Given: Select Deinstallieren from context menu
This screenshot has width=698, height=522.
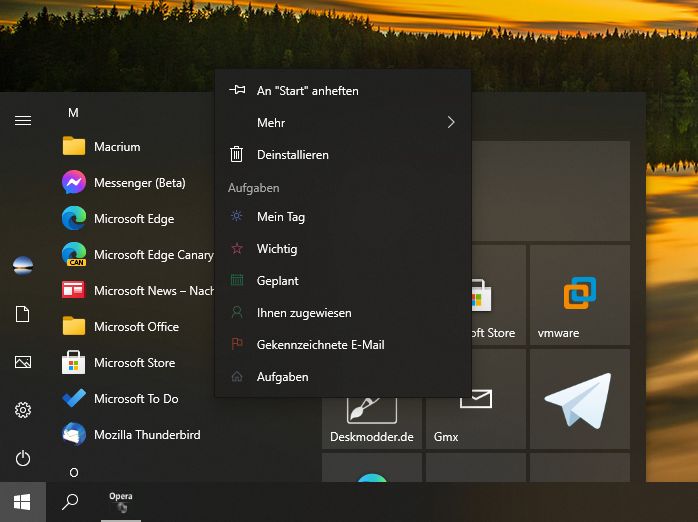Looking at the screenshot, I should pos(343,155).
